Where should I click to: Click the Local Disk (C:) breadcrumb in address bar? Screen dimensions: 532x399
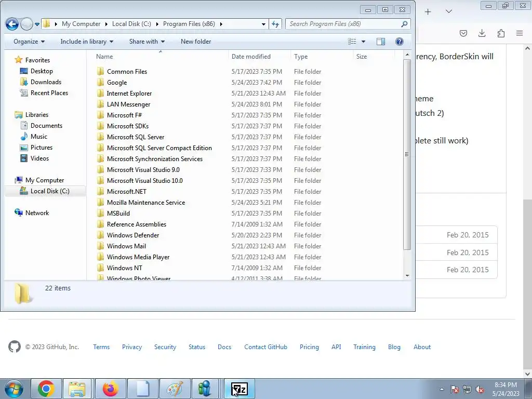click(x=131, y=24)
